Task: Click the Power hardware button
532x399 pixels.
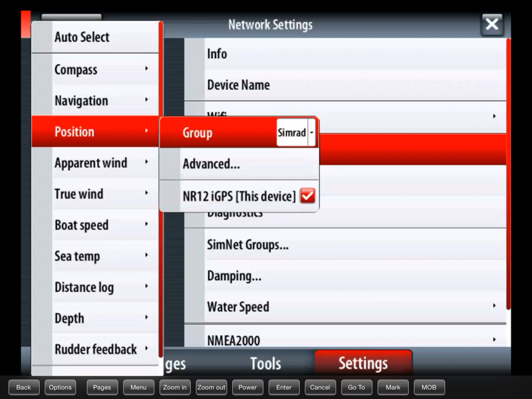Action: (x=247, y=388)
